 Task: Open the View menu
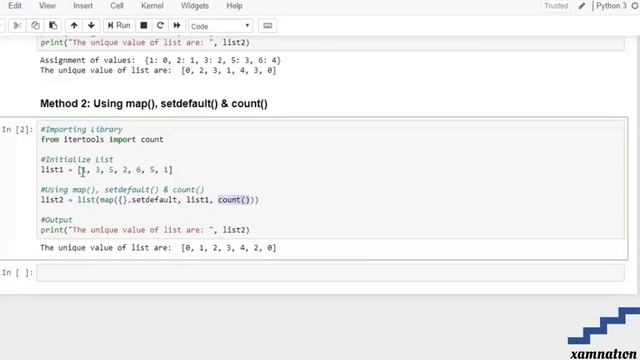pyautogui.click(x=47, y=6)
